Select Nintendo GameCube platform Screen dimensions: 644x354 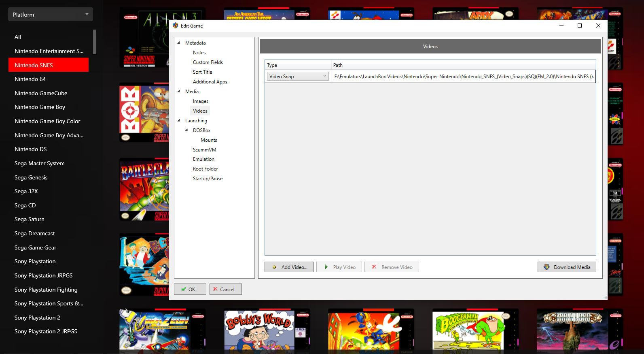49,93
